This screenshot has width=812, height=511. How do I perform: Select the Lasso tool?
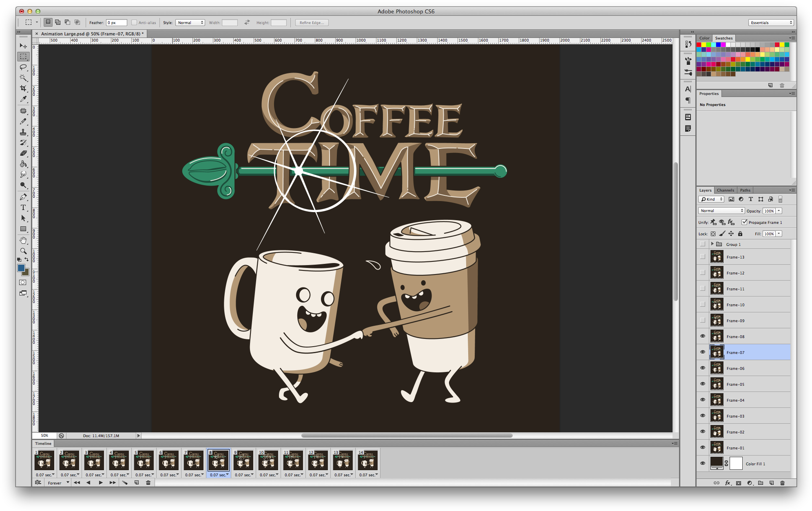tap(23, 67)
